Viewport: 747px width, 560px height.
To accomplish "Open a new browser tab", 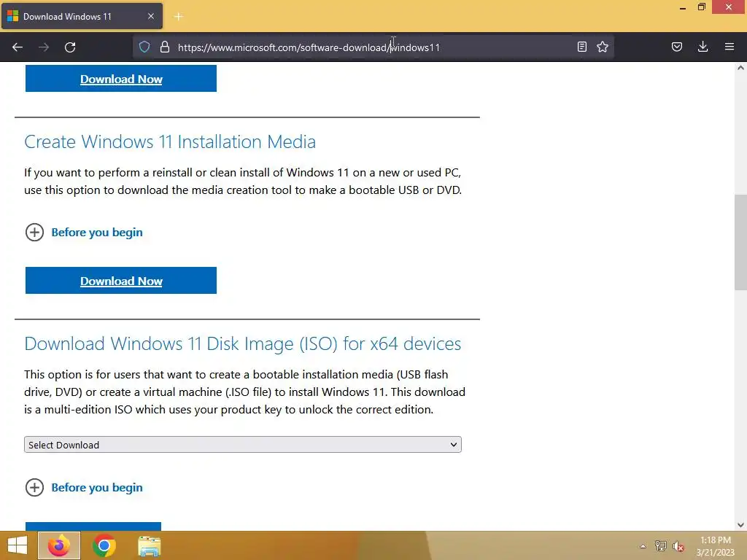I will pos(178,17).
